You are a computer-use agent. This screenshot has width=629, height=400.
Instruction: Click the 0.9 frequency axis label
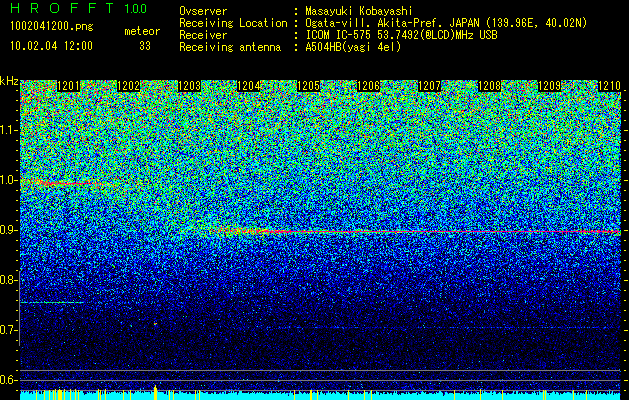point(8,230)
